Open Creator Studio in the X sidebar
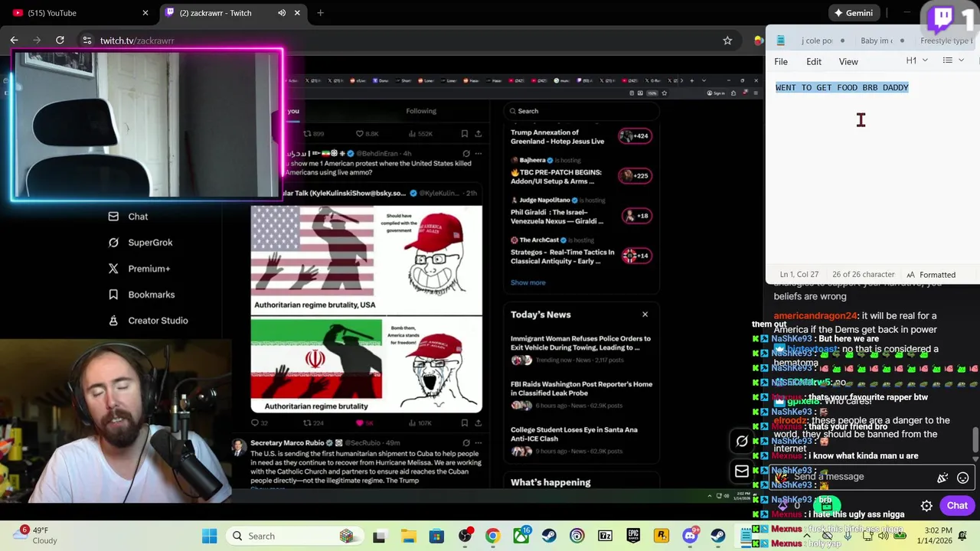The width and height of the screenshot is (980, 551). [148, 321]
